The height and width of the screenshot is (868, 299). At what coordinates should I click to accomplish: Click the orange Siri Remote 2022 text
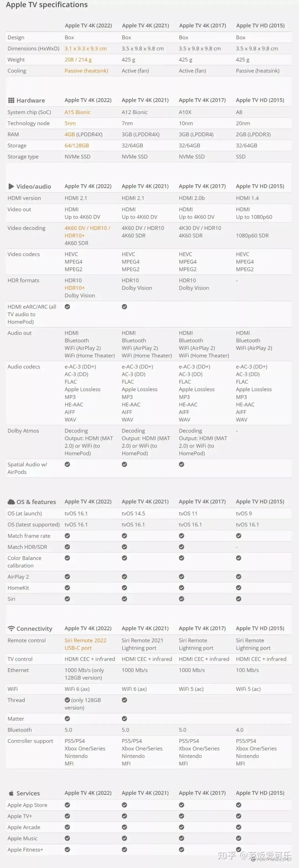point(86,640)
